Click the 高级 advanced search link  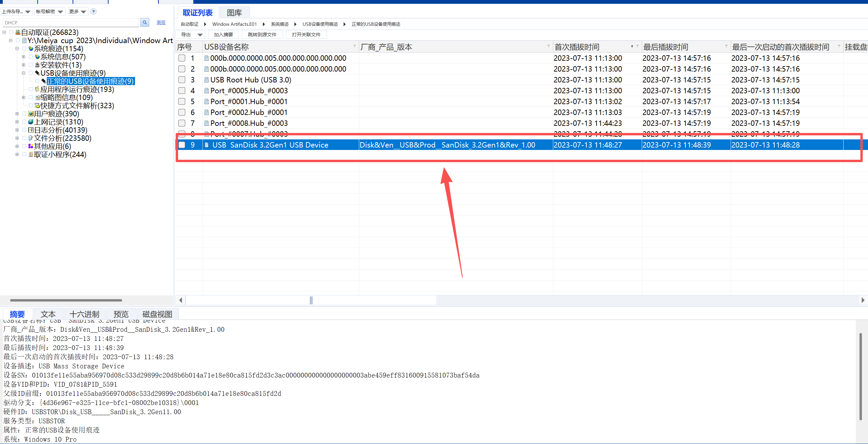point(161,22)
